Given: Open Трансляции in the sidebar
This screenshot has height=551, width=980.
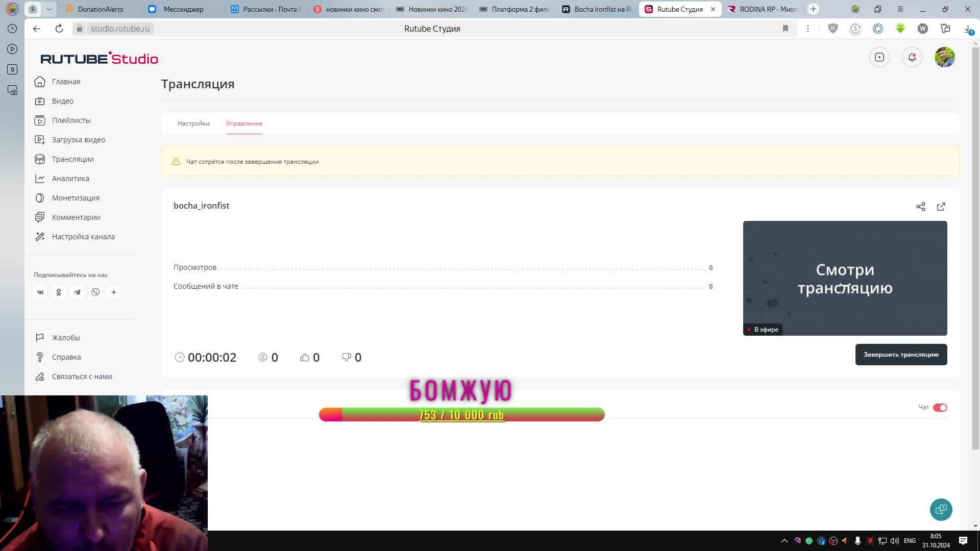Looking at the screenshot, I should pos(72,159).
